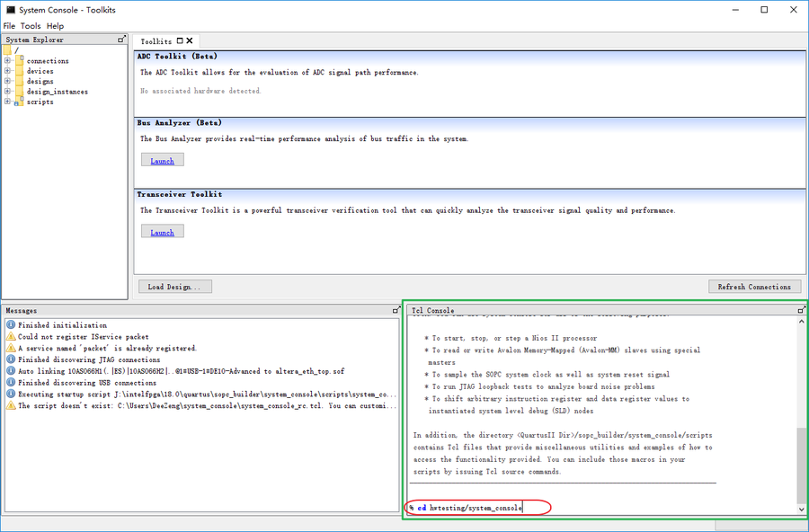Screen dimensions: 809x532
Task: Select the root folder icon in System Explorer
Action: click(6, 50)
